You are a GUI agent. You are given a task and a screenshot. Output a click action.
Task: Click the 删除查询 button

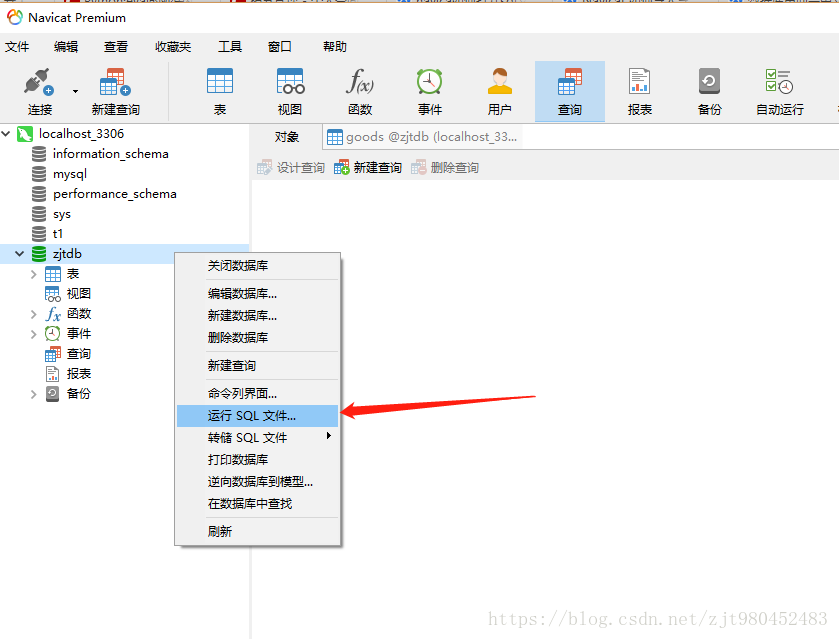[x=445, y=168]
